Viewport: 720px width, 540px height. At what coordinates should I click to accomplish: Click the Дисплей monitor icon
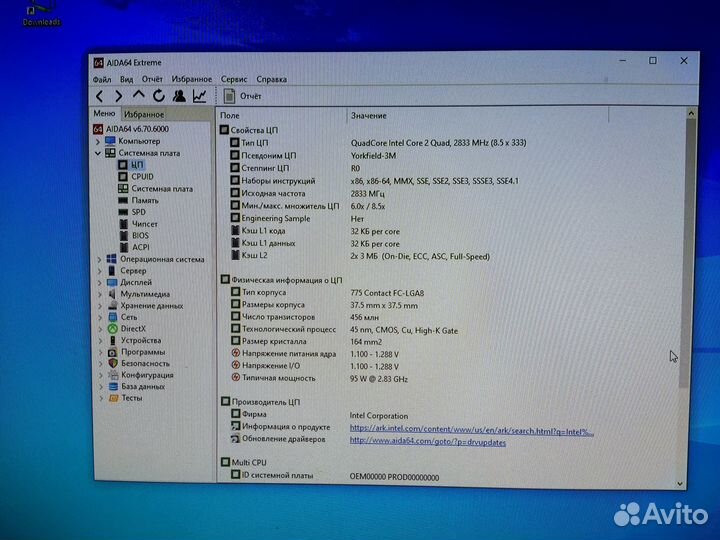tap(112, 282)
